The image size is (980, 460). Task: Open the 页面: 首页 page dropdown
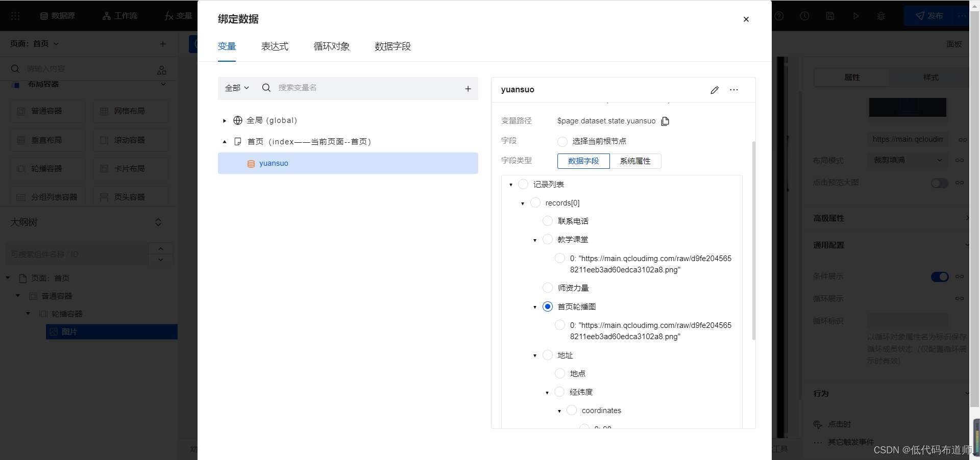tap(34, 44)
